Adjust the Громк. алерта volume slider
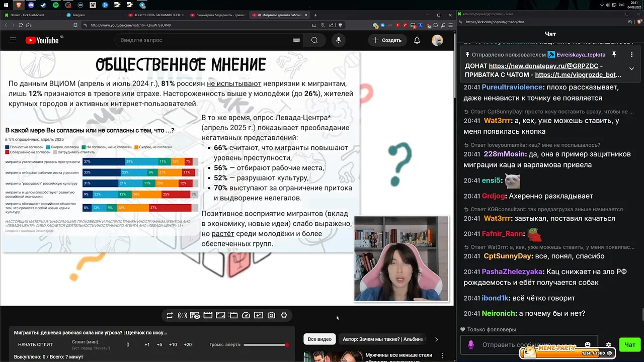The height and width of the screenshot is (362, 644). [266, 345]
